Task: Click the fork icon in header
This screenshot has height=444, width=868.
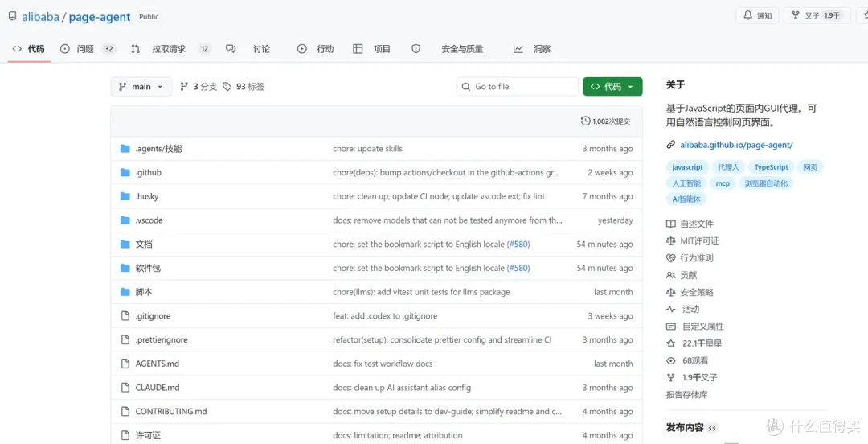Action: [x=796, y=15]
